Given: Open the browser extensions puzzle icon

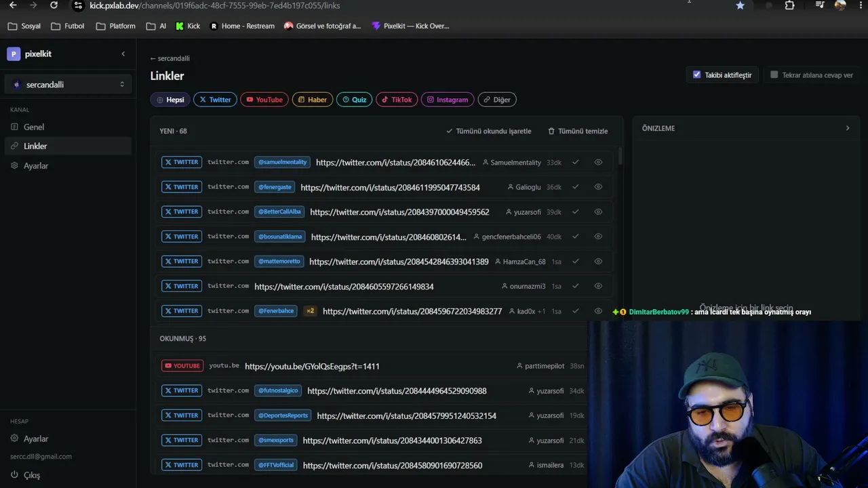Looking at the screenshot, I should tap(789, 5).
